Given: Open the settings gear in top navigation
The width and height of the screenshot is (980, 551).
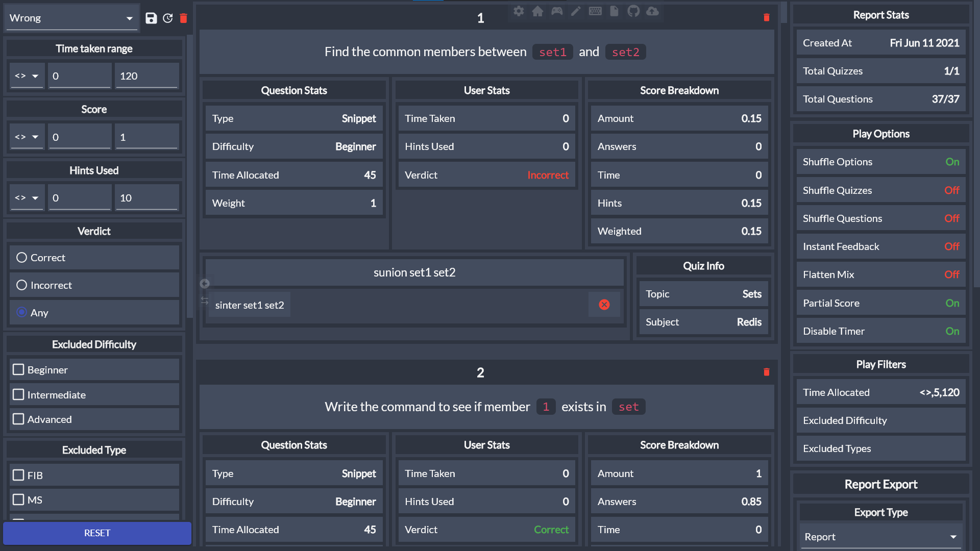Looking at the screenshot, I should point(519,11).
